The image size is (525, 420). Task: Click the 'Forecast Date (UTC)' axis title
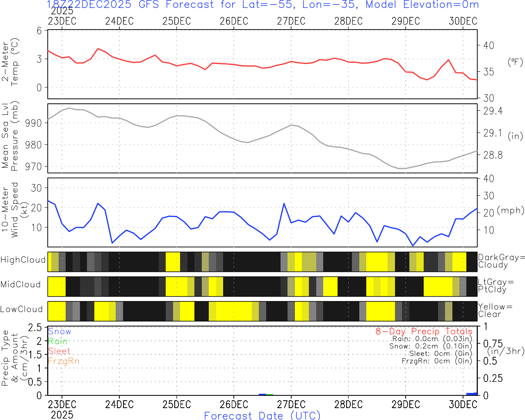pos(262,415)
